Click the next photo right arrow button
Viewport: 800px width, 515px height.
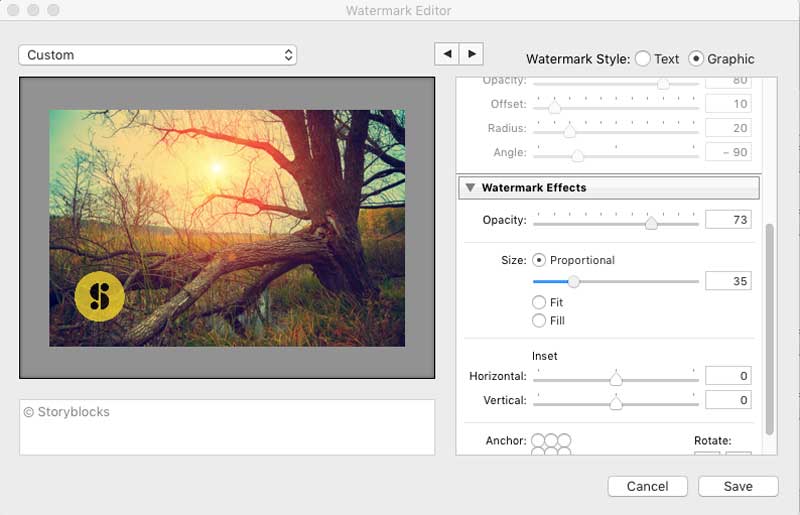point(471,54)
